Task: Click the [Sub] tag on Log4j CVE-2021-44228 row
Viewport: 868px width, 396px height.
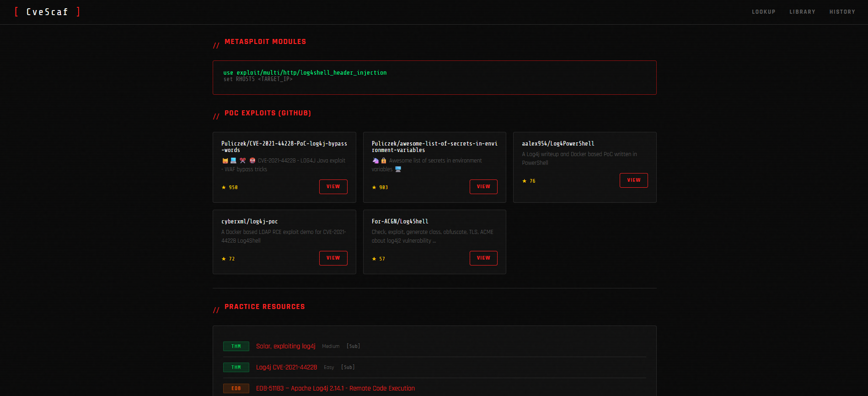Action: (x=348, y=367)
